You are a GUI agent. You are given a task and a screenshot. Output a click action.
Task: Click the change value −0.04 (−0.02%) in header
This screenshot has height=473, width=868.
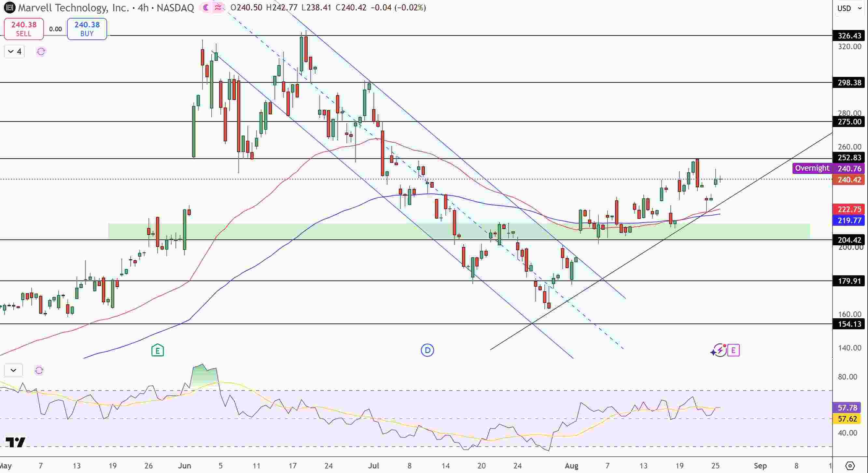[398, 7]
